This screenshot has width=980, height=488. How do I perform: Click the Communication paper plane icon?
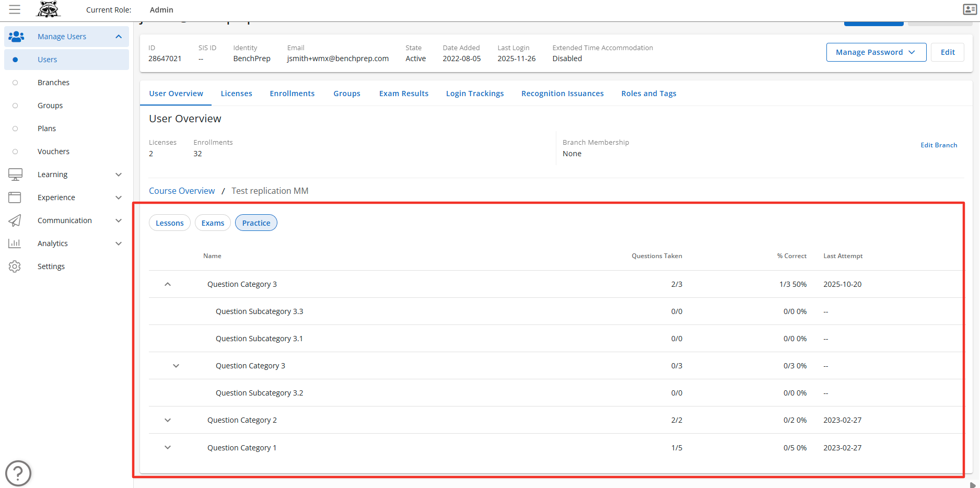tap(15, 220)
